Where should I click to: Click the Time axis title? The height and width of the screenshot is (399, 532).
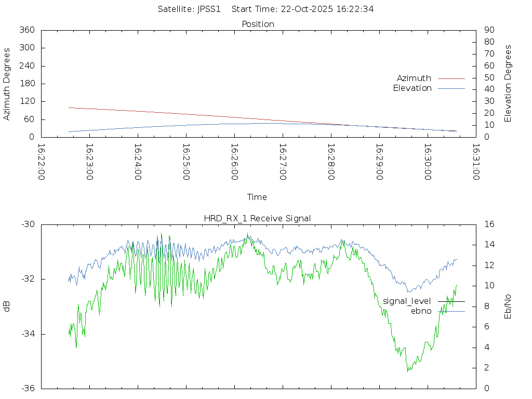coord(257,197)
